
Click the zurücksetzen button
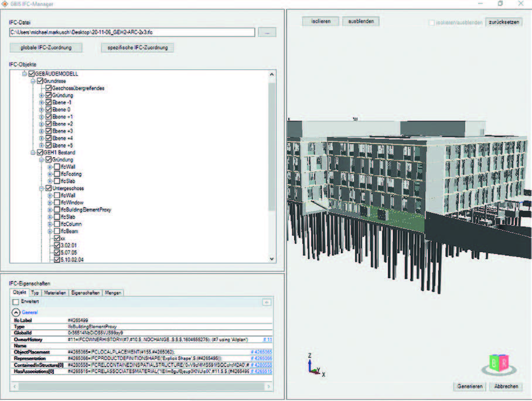(x=504, y=22)
